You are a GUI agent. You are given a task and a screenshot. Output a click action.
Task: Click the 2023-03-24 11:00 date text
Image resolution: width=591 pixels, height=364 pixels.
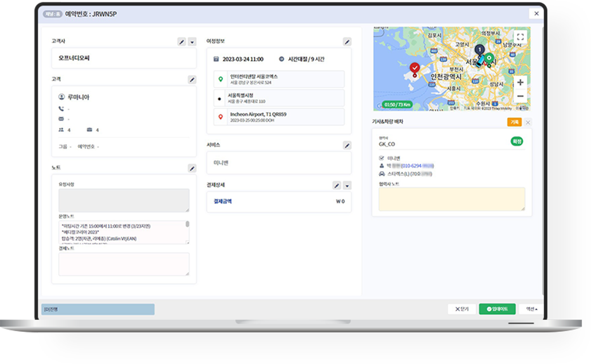click(243, 59)
